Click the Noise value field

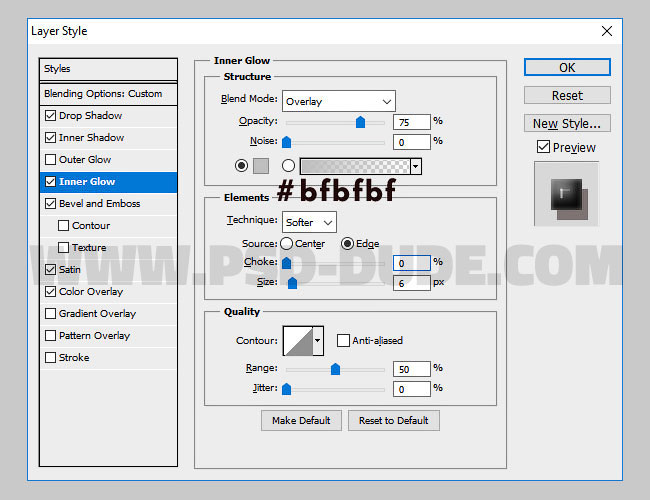tap(412, 142)
